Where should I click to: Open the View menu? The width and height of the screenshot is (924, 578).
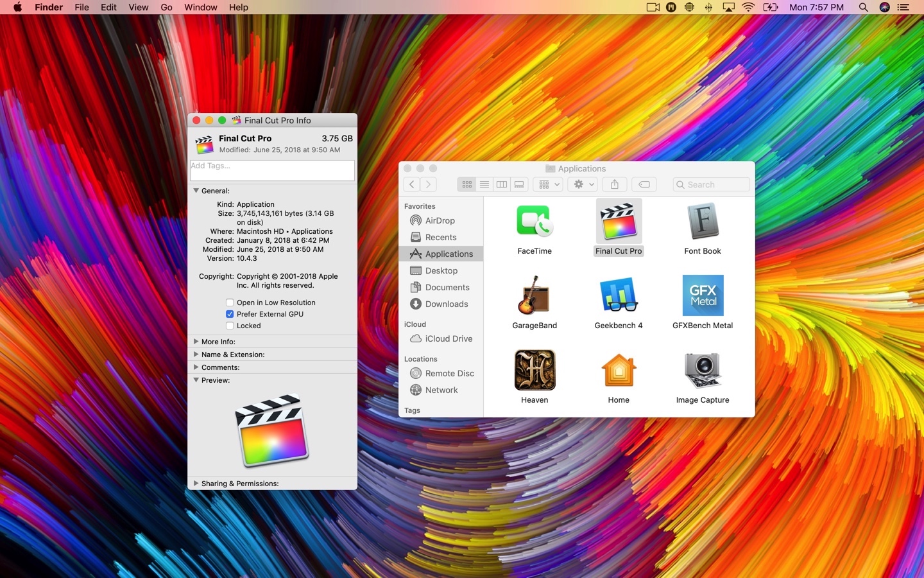138,7
